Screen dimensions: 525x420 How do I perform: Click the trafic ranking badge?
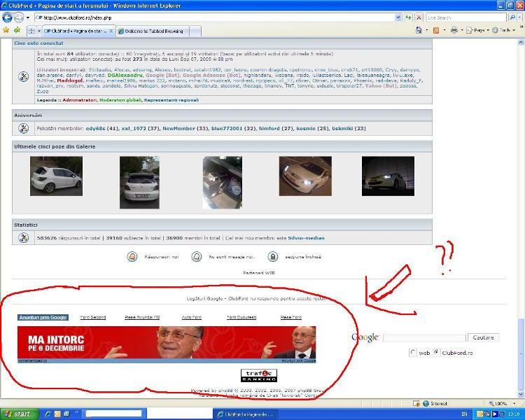(258, 375)
